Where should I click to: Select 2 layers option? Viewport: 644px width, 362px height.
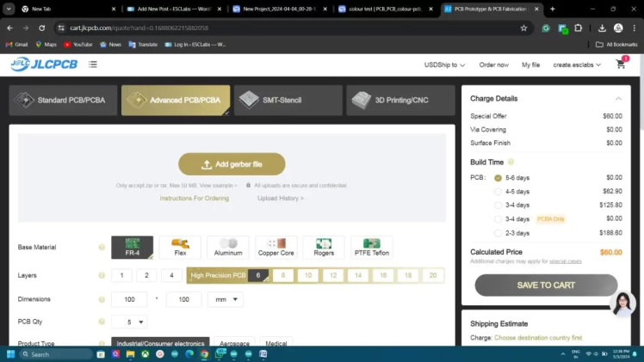pyautogui.click(x=146, y=275)
